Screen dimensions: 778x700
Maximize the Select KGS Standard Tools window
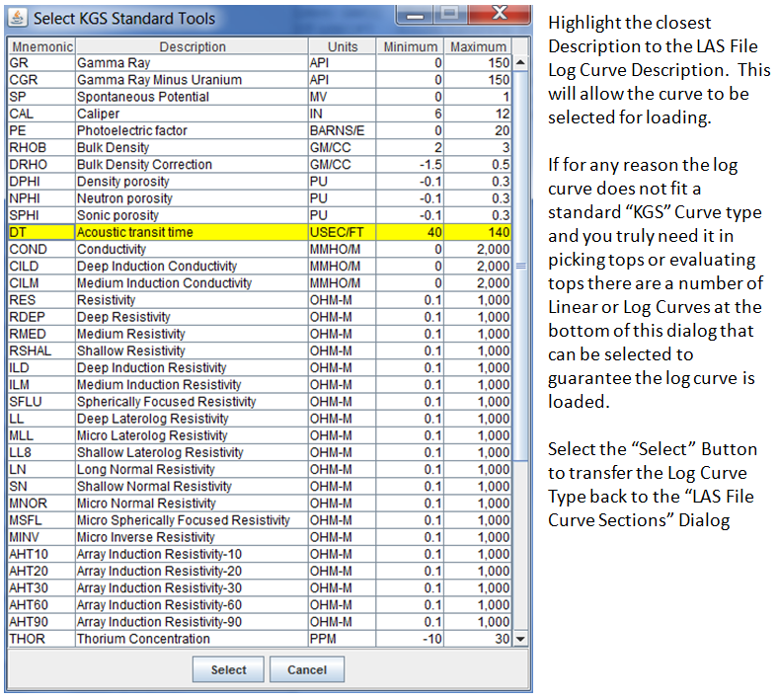tap(449, 14)
